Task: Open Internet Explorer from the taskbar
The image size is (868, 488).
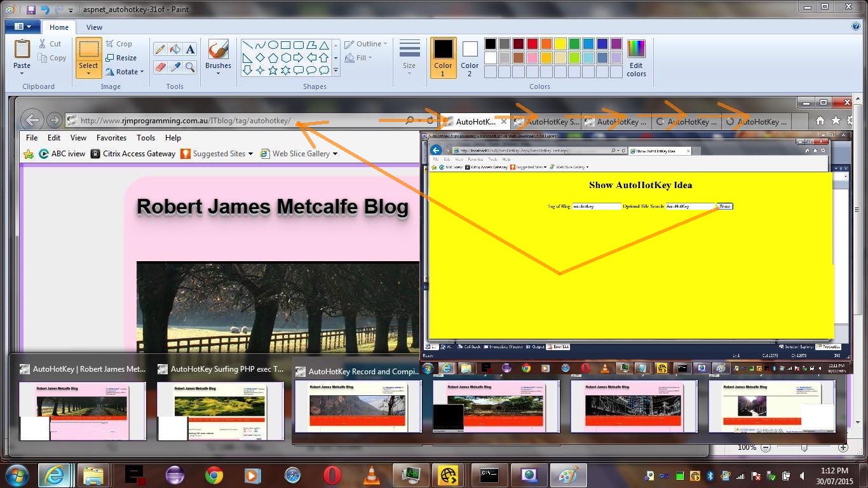Action: pos(54,475)
